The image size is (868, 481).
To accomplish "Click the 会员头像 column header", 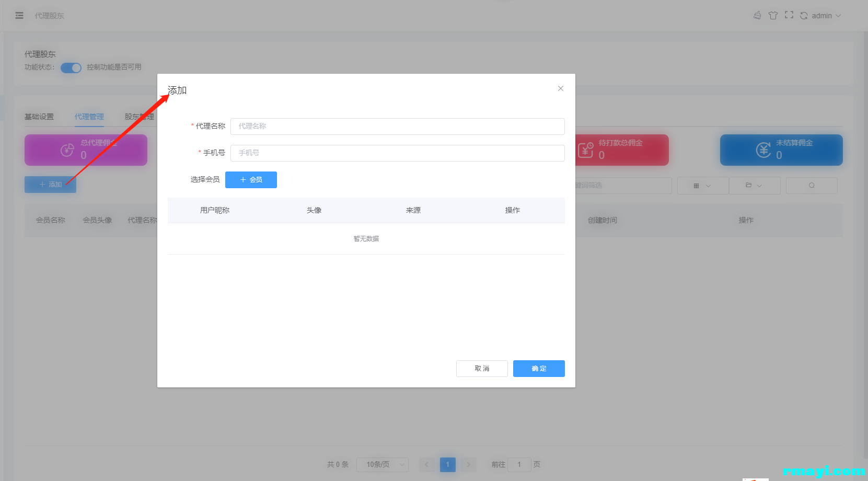I will coord(97,220).
